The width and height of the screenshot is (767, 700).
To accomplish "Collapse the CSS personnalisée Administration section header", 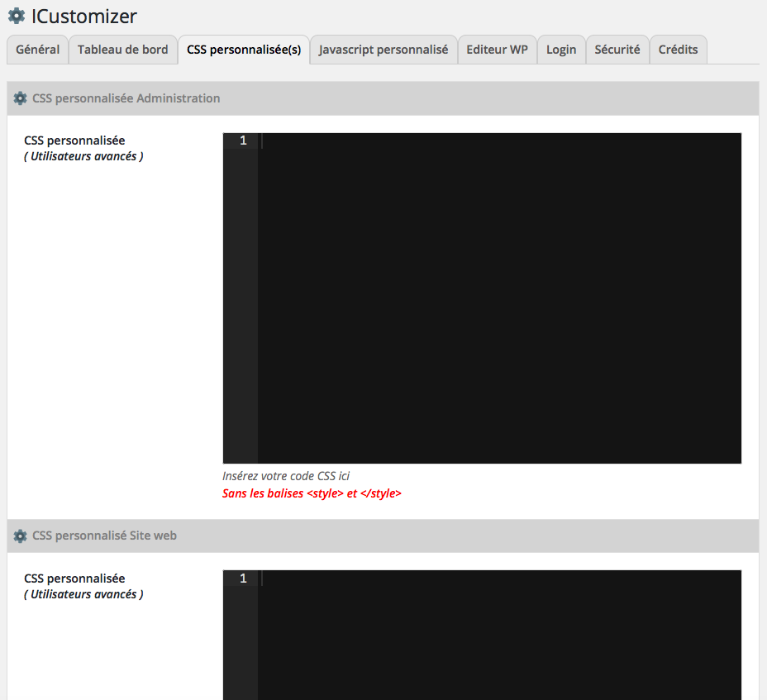I will pos(383,98).
